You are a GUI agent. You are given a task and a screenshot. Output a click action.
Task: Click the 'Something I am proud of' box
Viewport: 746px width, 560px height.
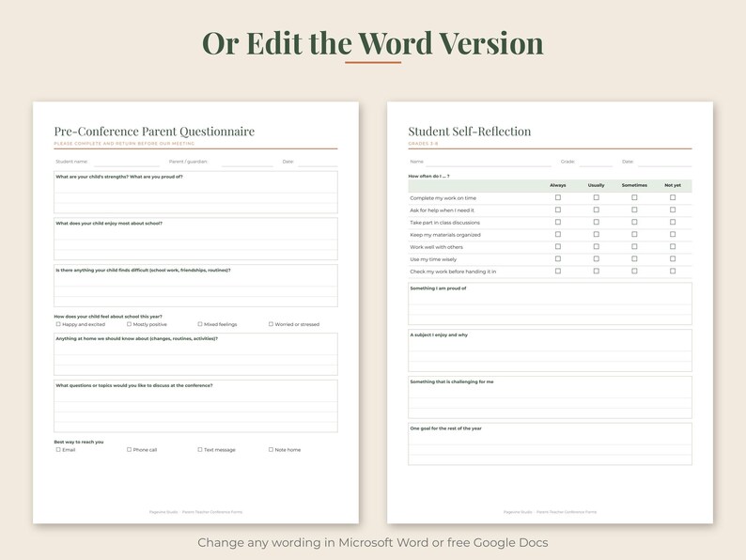550,304
